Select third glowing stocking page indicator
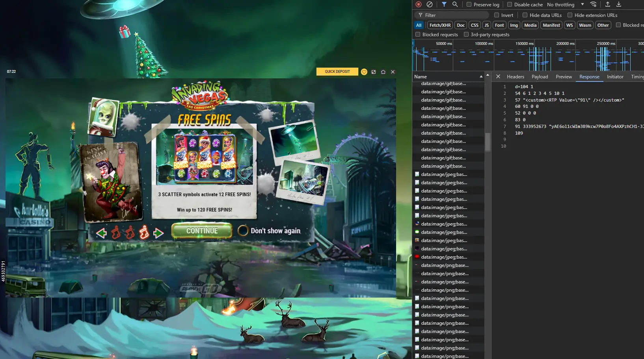The height and width of the screenshot is (359, 644). (144, 232)
